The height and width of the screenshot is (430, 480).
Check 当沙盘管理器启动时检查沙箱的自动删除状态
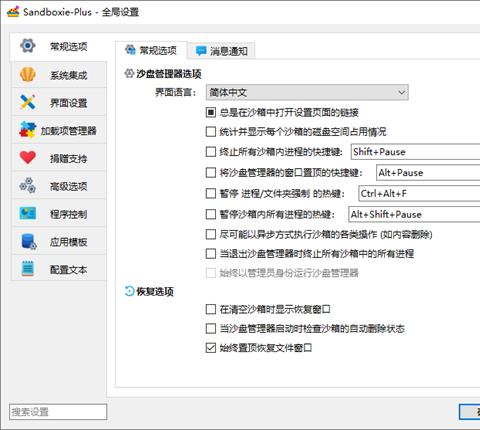tap(211, 329)
